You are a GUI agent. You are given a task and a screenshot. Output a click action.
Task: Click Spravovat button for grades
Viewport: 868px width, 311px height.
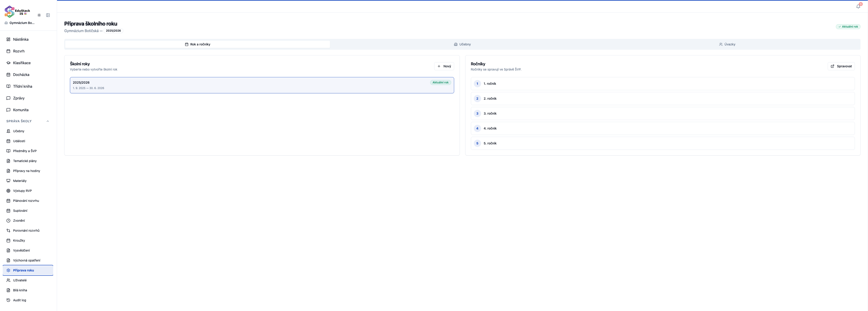click(x=841, y=66)
